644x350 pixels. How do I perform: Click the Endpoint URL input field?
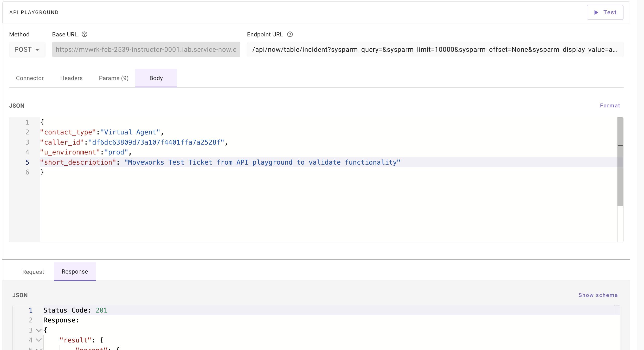(435, 49)
